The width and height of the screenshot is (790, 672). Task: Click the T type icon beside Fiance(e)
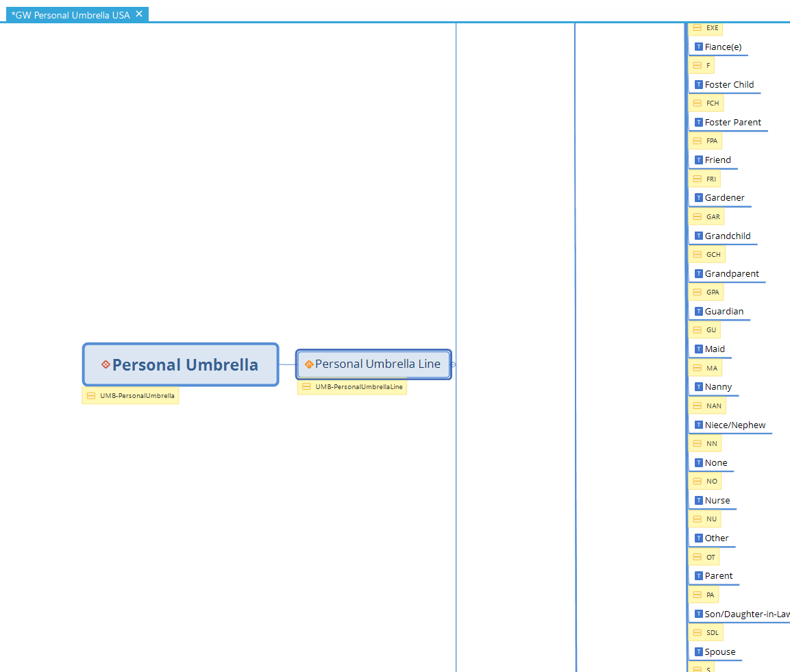coord(698,47)
